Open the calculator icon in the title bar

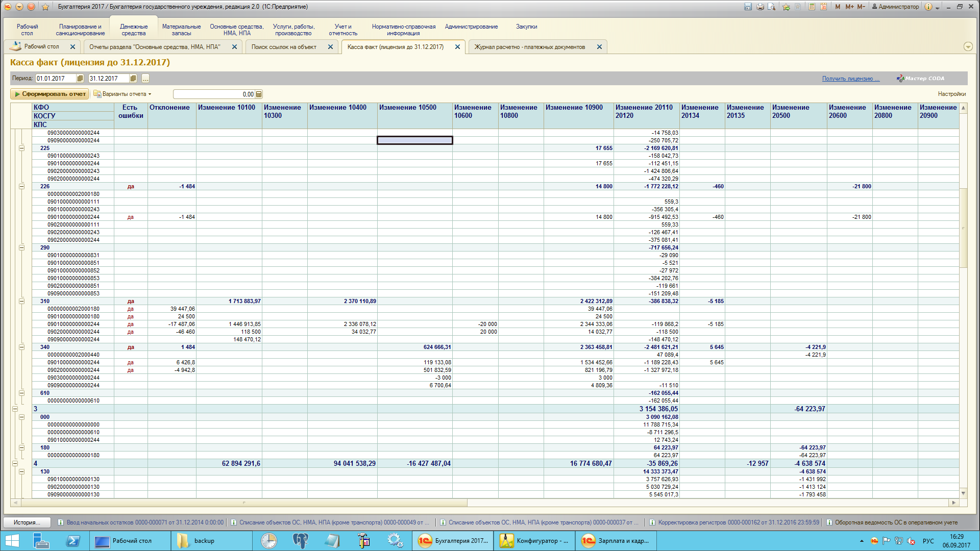(x=812, y=7)
